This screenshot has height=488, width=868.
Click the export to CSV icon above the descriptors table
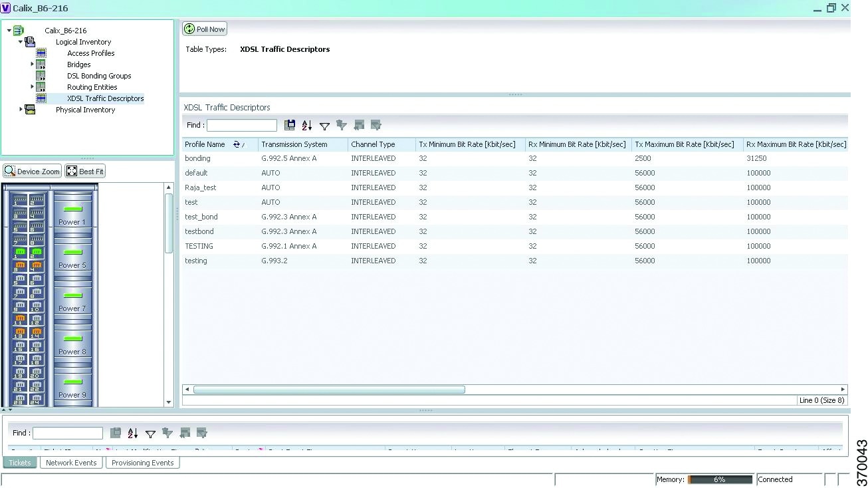pyautogui.click(x=290, y=125)
